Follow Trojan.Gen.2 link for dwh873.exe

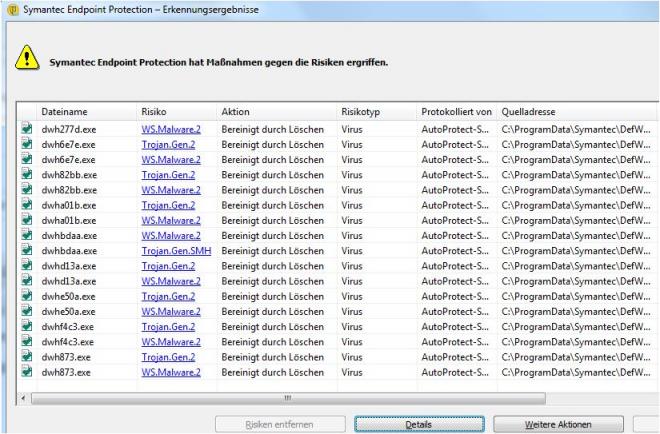pos(168,357)
